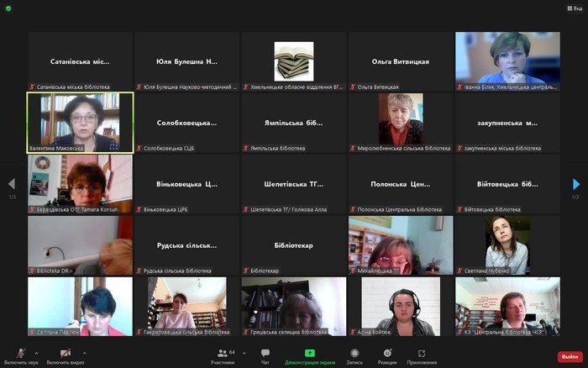Expand audio options arrow beside Включить звук

(36, 353)
